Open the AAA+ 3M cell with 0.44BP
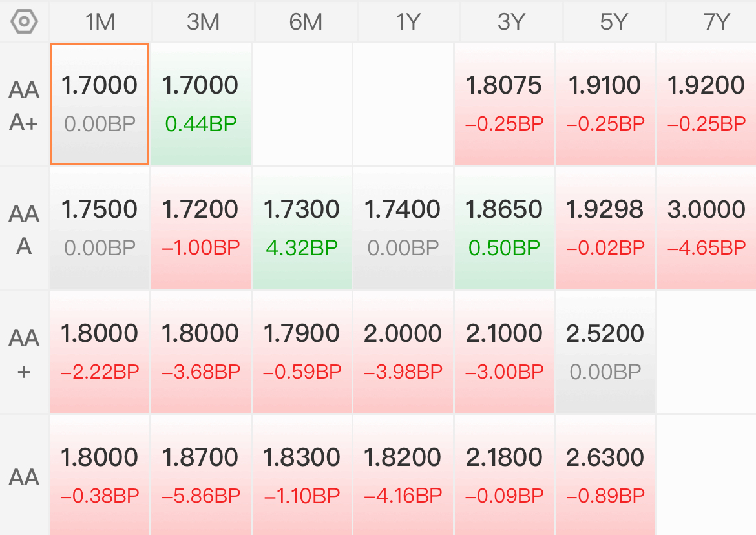The height and width of the screenshot is (535, 756). (x=201, y=103)
